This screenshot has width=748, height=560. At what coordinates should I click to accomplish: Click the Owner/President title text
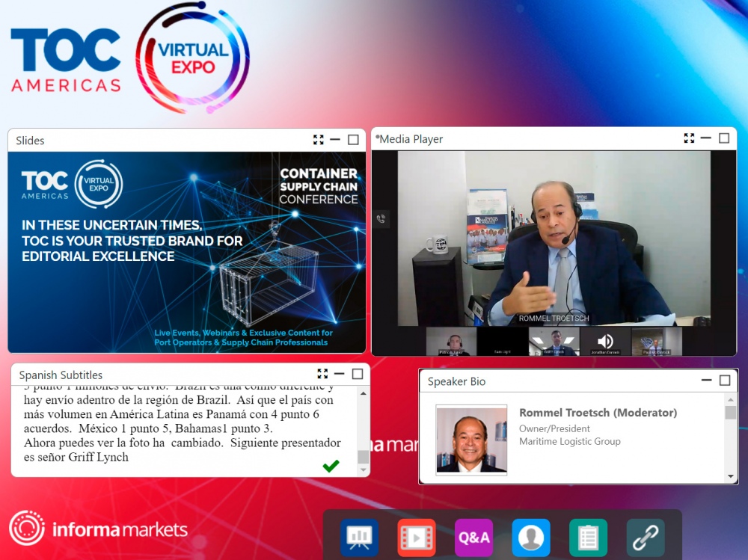click(x=554, y=428)
